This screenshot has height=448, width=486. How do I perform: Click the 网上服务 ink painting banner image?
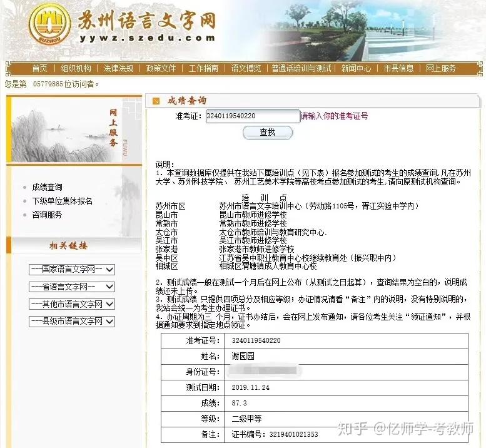point(74,130)
